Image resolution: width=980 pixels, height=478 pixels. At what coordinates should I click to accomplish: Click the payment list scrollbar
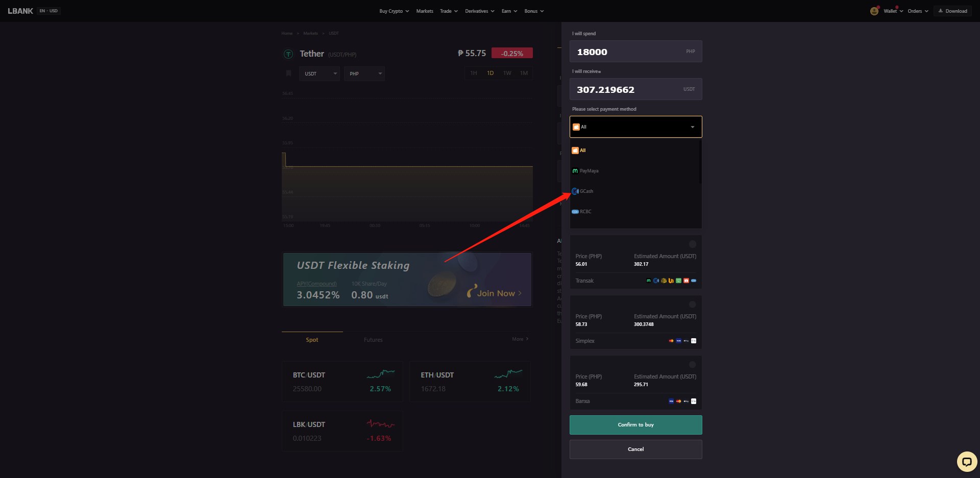pyautogui.click(x=700, y=162)
